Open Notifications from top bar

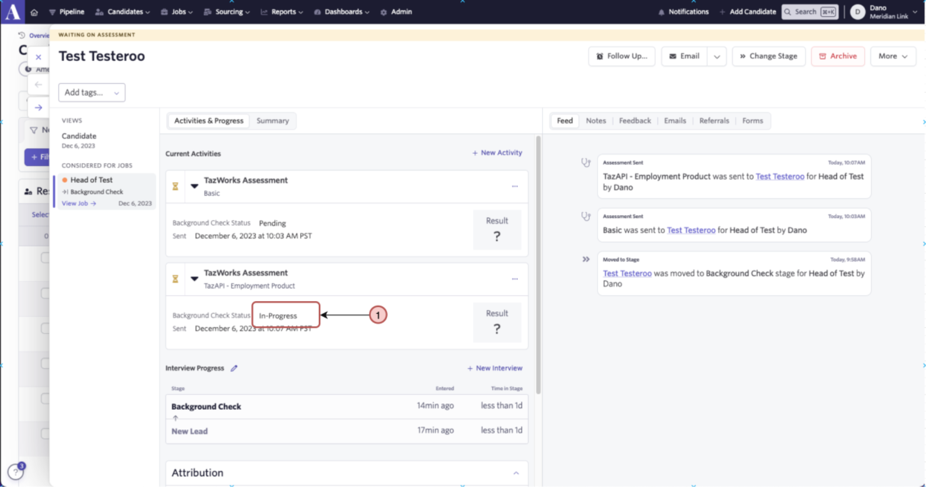[684, 12]
